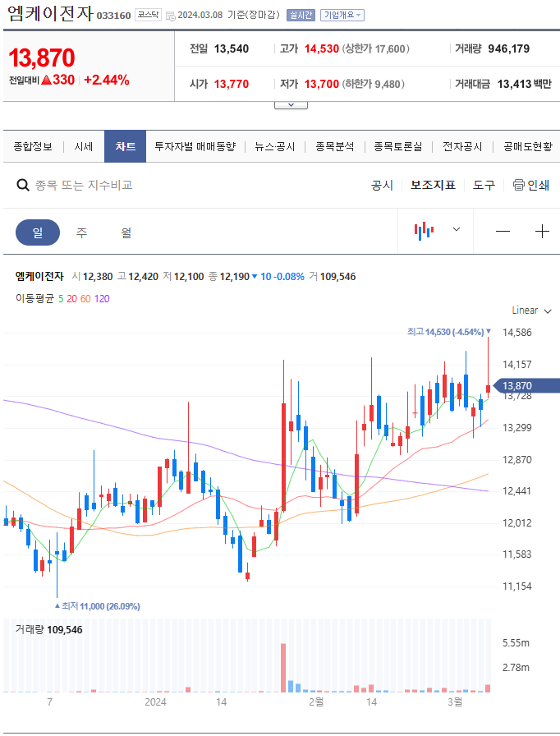Zoom in chart with plus icon
560x736 pixels.
(x=542, y=231)
